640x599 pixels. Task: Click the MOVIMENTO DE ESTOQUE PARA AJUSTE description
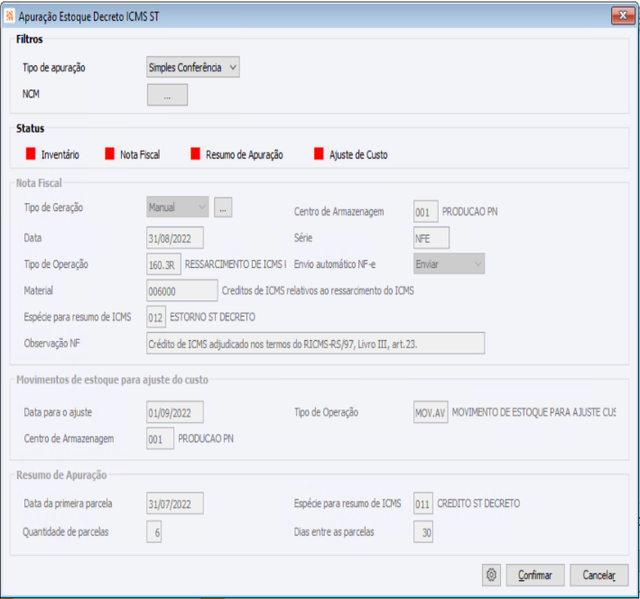tap(533, 413)
